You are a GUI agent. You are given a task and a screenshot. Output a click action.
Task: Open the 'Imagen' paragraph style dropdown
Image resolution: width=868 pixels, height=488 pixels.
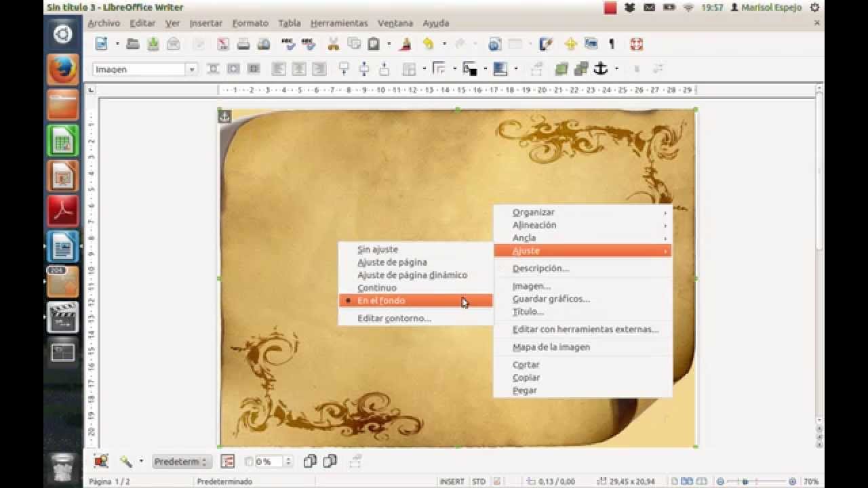tap(192, 69)
